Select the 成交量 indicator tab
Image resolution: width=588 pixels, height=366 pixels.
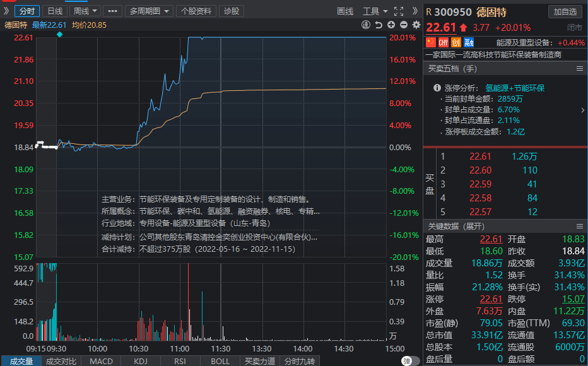[x=21, y=361]
